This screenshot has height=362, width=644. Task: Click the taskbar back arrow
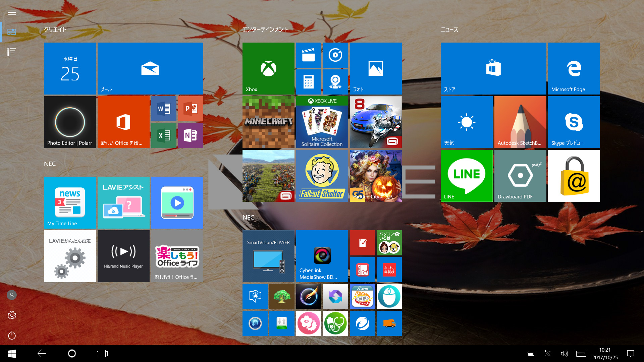tap(42, 354)
